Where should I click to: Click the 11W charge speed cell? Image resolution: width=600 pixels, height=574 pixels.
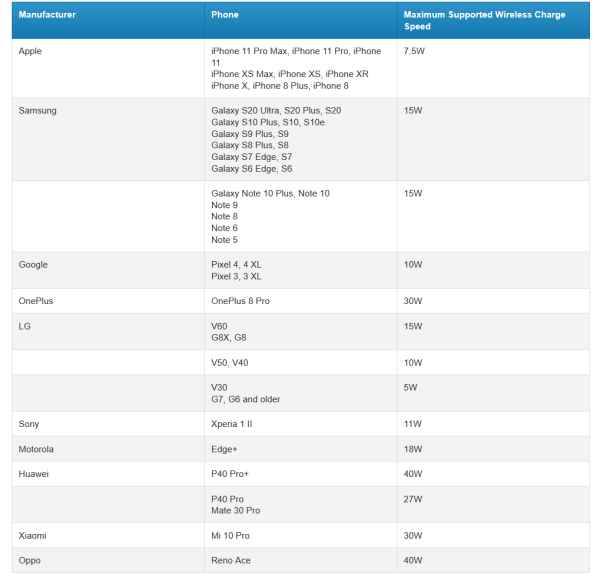coord(493,424)
